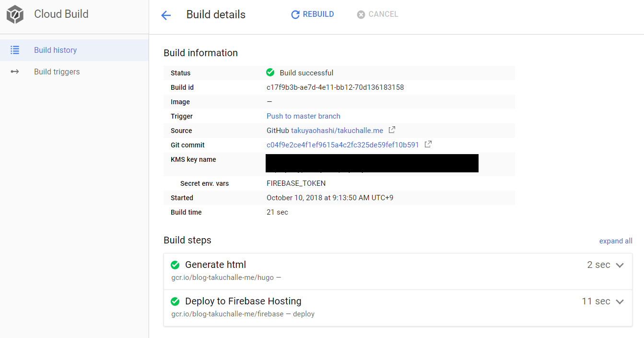Click the Cancel circle-x icon
Image resolution: width=644 pixels, height=338 pixels.
pos(361,15)
